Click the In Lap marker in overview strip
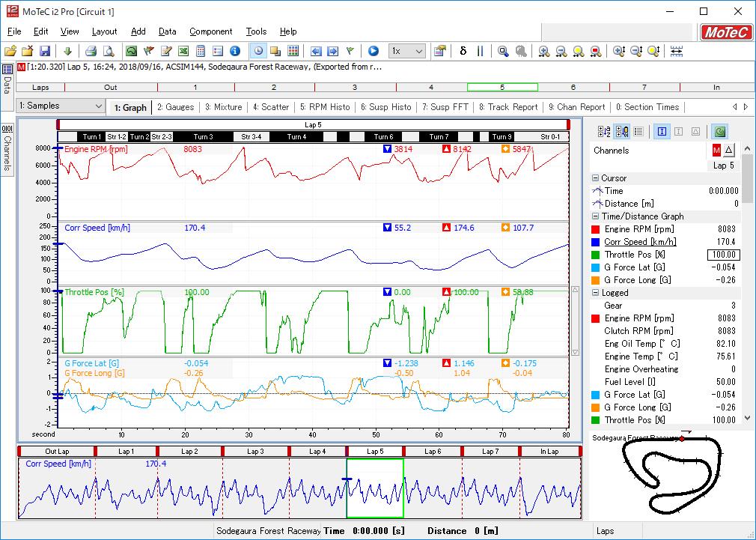Viewport: 756px width, 540px height. pos(549,451)
